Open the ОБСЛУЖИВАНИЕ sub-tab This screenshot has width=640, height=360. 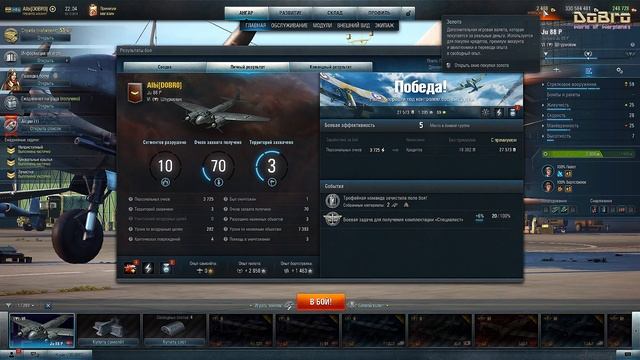(x=289, y=25)
